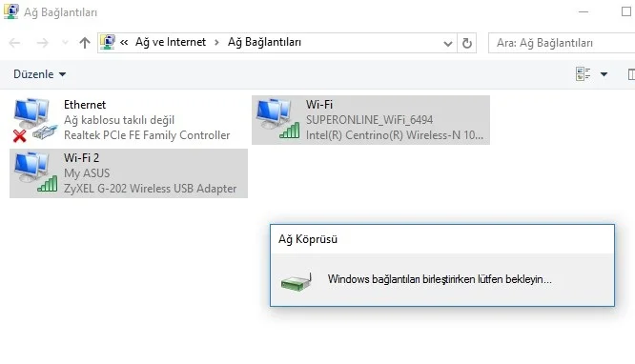Click the Forward navigation arrow

[42, 43]
